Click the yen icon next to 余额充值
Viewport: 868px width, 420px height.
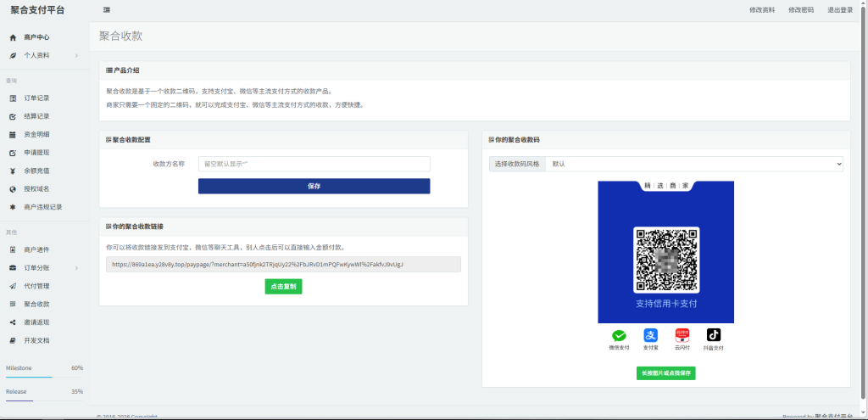tap(13, 171)
